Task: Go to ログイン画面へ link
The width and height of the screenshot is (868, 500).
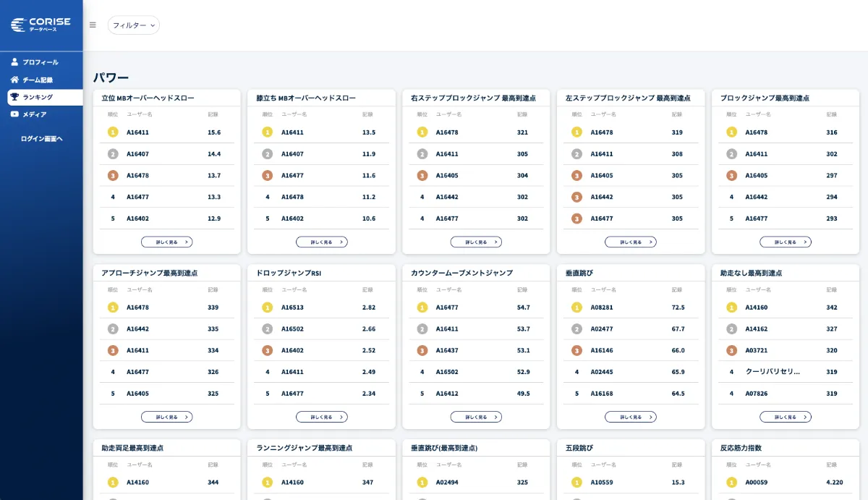Action: pyautogui.click(x=42, y=138)
